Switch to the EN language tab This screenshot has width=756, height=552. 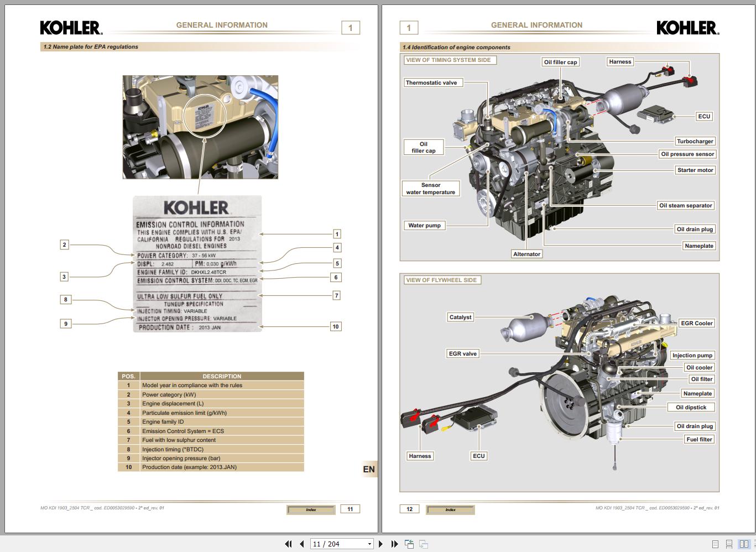coord(369,469)
